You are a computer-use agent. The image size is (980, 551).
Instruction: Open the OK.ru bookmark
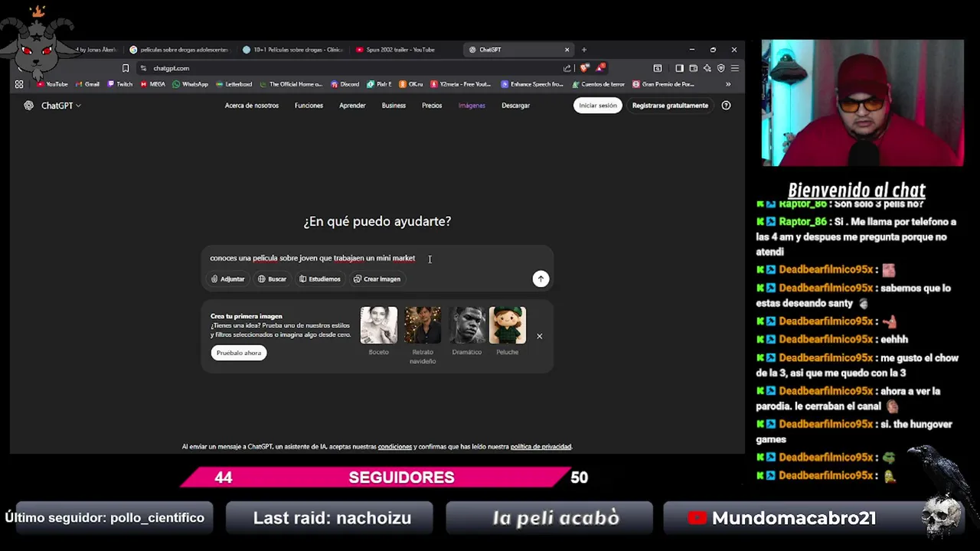(x=411, y=84)
